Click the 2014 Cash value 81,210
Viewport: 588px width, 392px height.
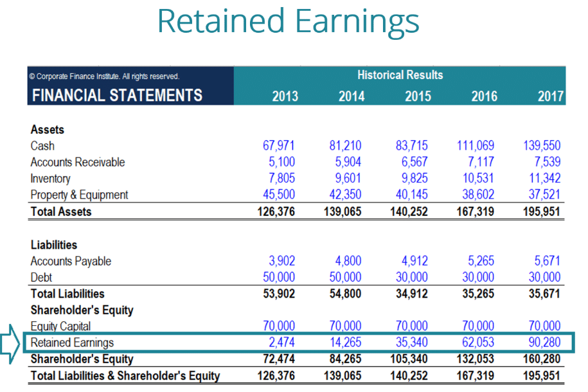(345, 145)
